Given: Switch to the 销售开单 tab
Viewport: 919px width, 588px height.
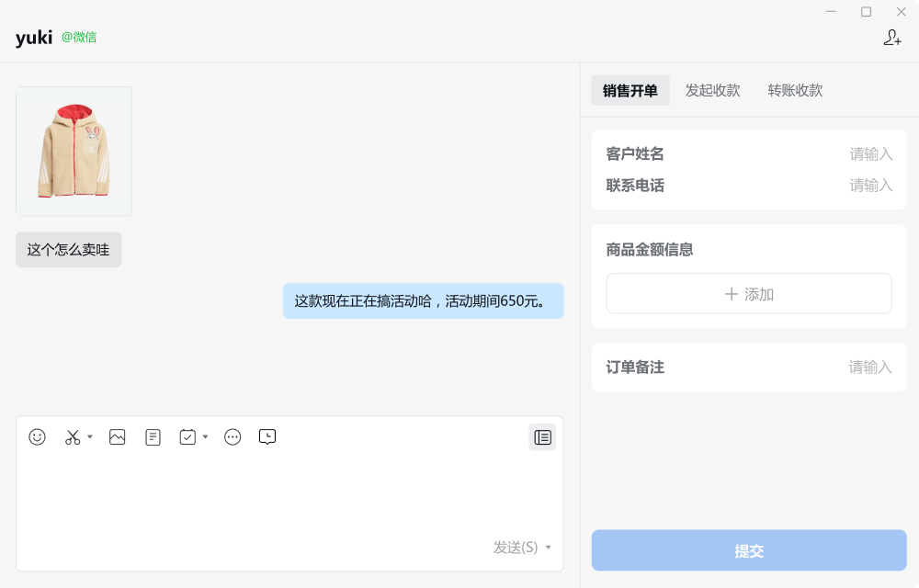Looking at the screenshot, I should pos(630,90).
